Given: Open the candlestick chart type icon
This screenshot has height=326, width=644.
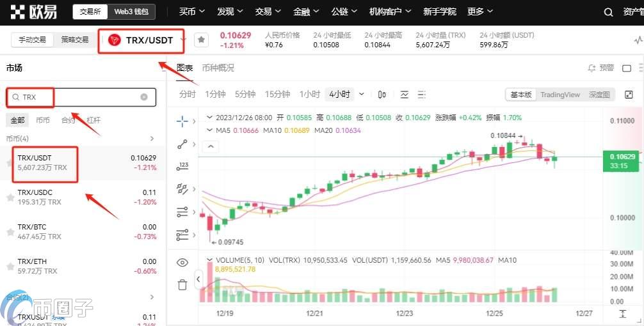Looking at the screenshot, I should 382,95.
